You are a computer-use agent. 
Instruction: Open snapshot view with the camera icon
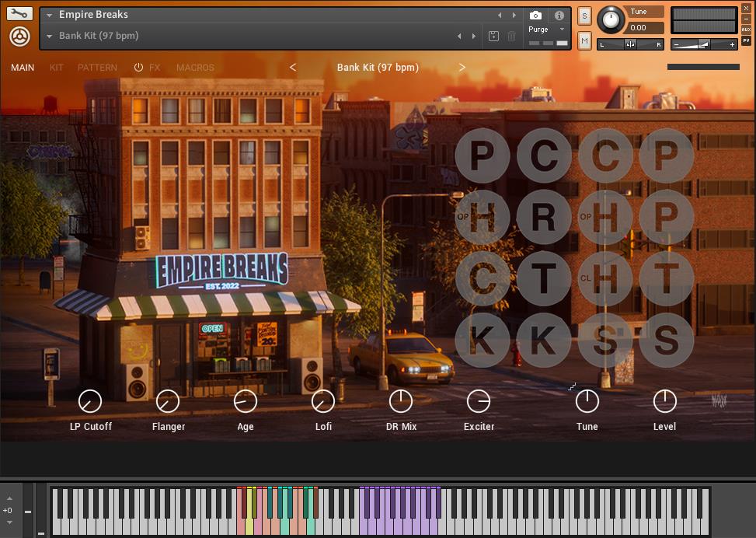[x=535, y=16]
